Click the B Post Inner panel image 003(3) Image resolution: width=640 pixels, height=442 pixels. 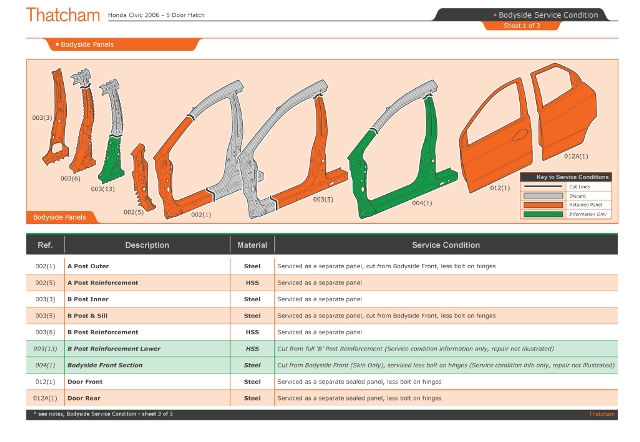pos(57,117)
